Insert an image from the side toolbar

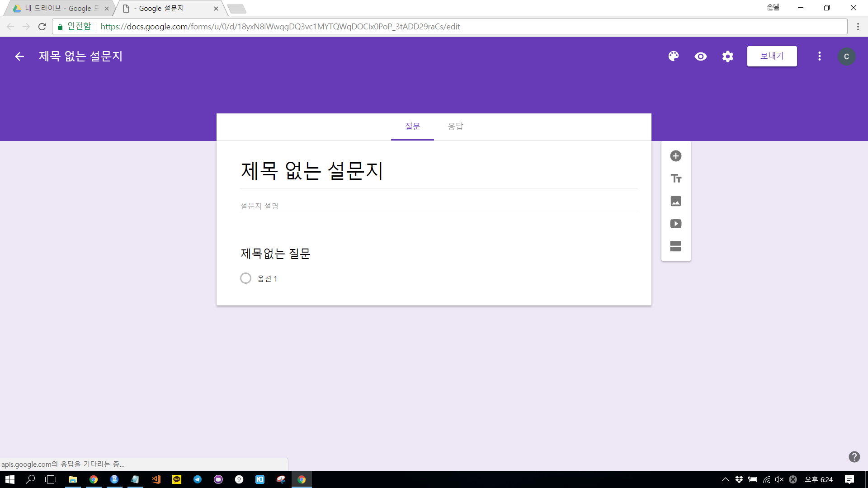[x=676, y=201]
